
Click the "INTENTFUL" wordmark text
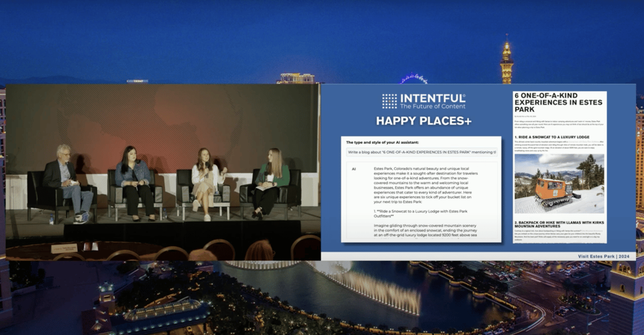point(433,98)
